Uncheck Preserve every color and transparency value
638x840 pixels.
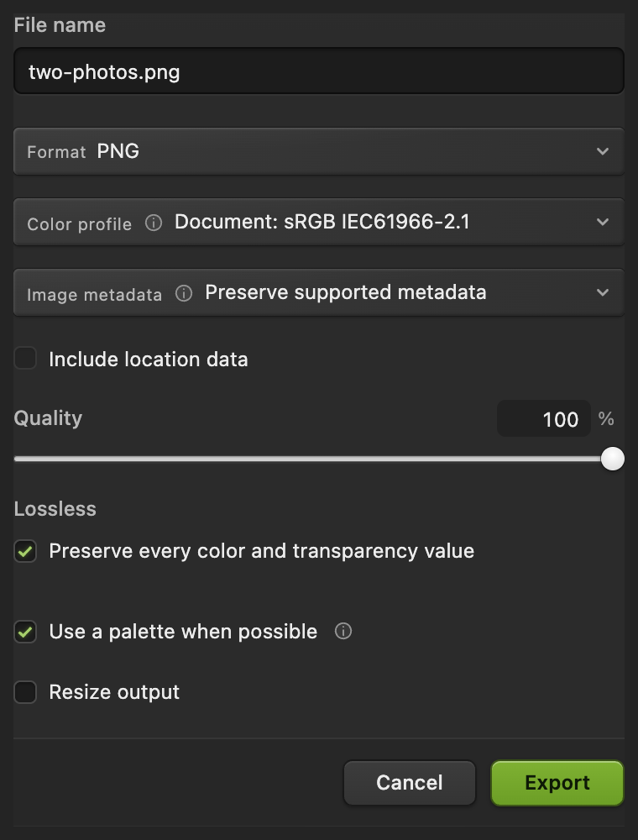pyautogui.click(x=25, y=551)
